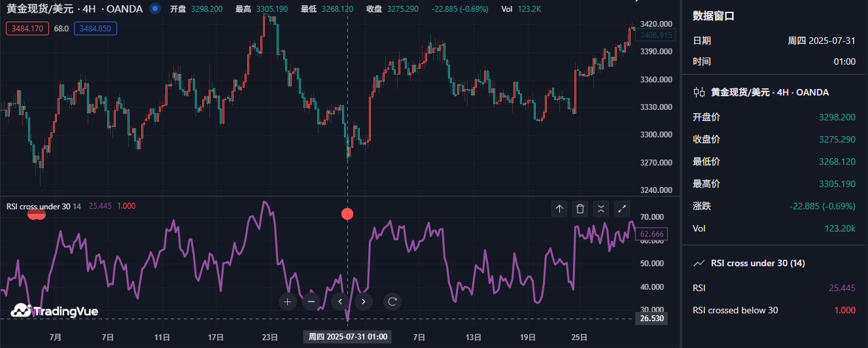
Task: Reset the chart view
Action: click(x=392, y=302)
